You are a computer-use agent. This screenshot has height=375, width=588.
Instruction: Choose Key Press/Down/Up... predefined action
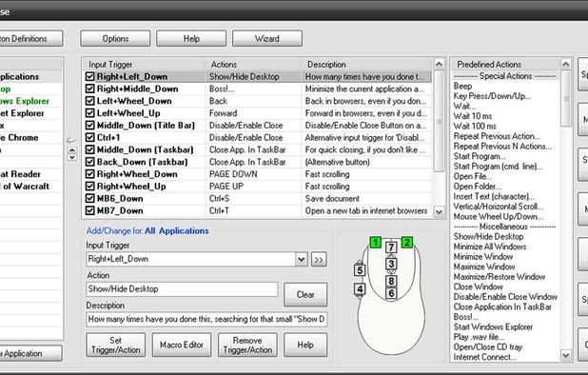[x=492, y=96]
